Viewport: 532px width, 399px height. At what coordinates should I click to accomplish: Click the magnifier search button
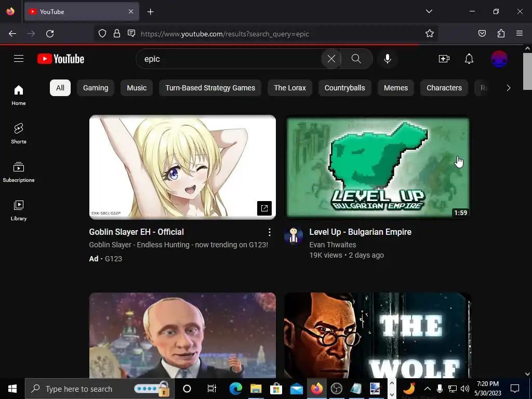pyautogui.click(x=356, y=59)
